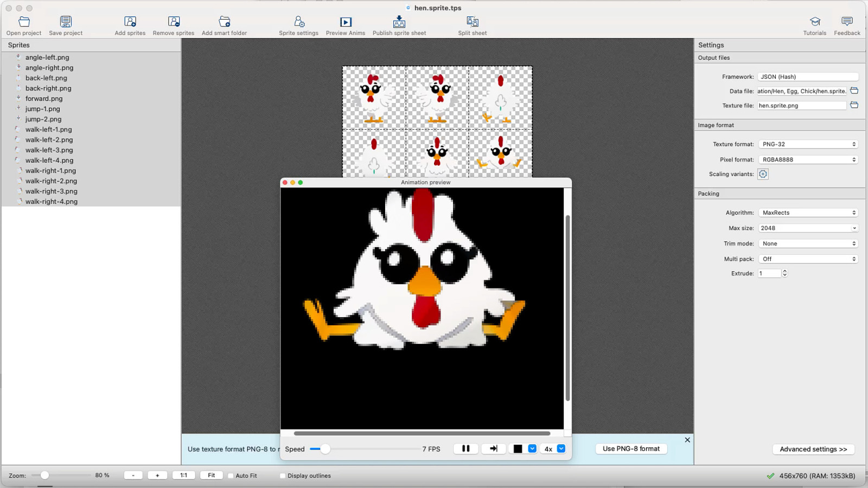
Task: Launch Preview Anims
Action: 346,25
